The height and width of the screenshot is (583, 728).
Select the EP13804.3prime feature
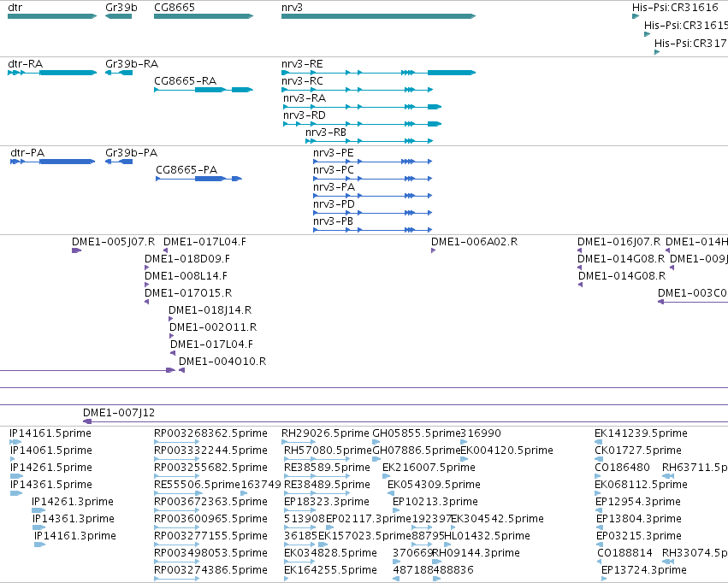coord(600,527)
